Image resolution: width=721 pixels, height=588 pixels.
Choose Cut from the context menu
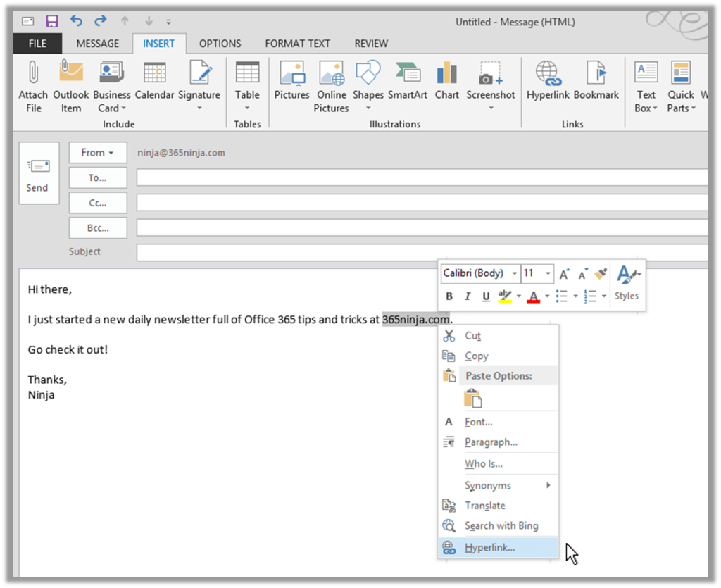click(499, 336)
